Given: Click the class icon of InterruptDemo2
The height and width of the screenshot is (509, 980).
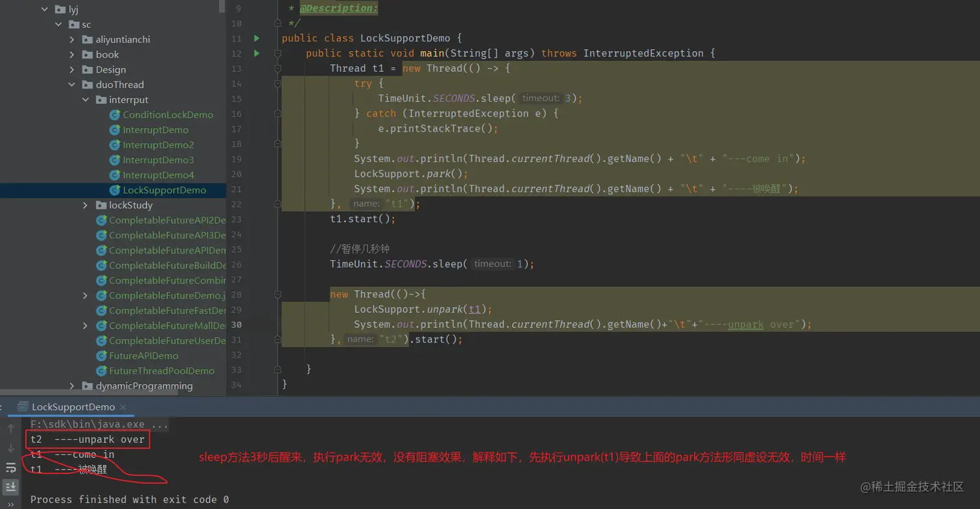Looking at the screenshot, I should coord(115,145).
